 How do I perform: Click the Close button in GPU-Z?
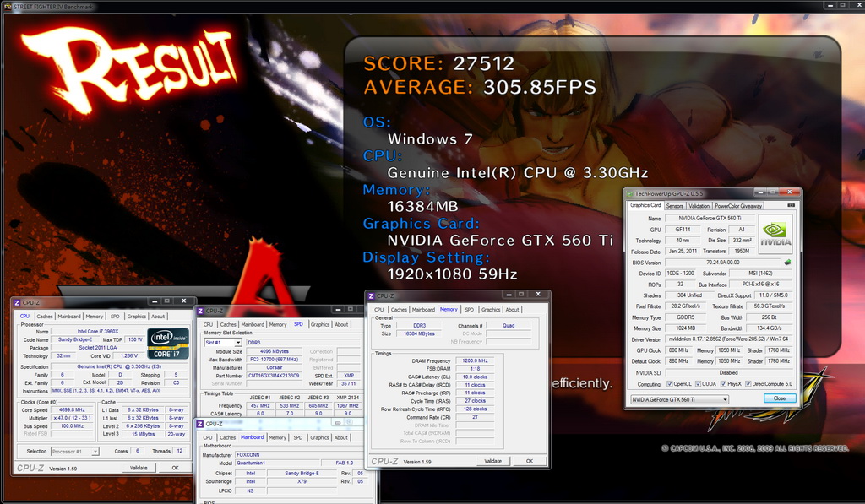(780, 398)
